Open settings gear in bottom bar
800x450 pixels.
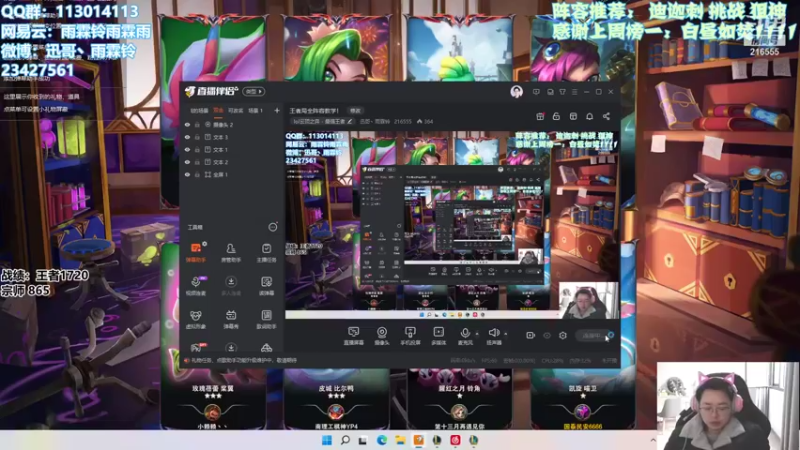point(563,335)
